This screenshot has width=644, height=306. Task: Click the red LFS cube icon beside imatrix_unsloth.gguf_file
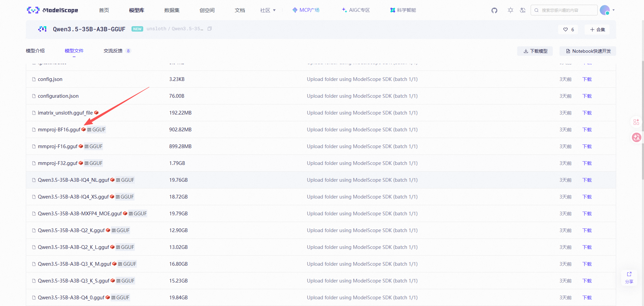96,113
